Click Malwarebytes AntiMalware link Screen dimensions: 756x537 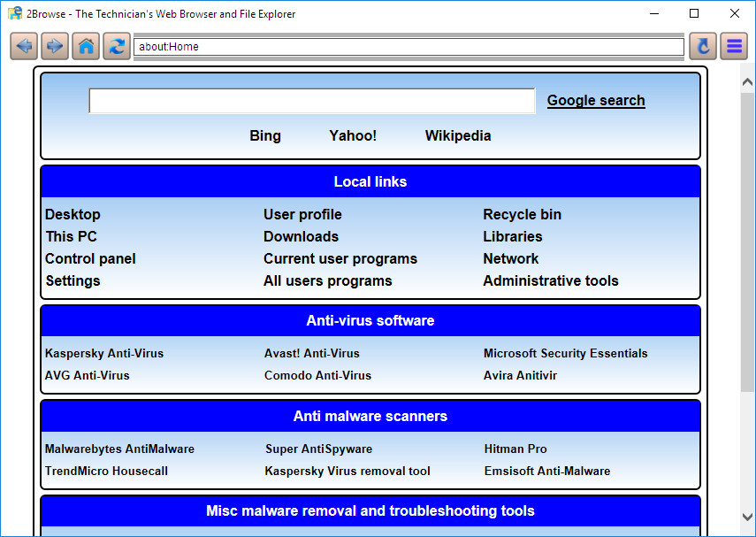pos(119,449)
